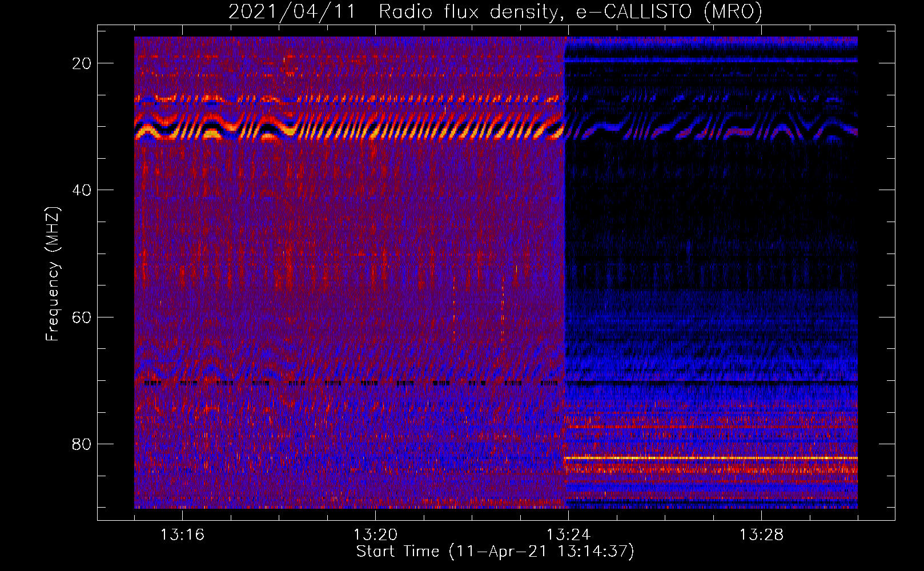
Task: Click the 20 frequency tick label
Action: tap(82, 63)
